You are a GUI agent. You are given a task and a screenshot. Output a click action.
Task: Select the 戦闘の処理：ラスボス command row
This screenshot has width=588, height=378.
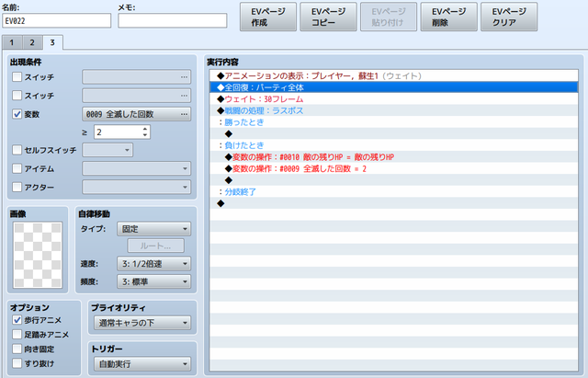click(394, 110)
